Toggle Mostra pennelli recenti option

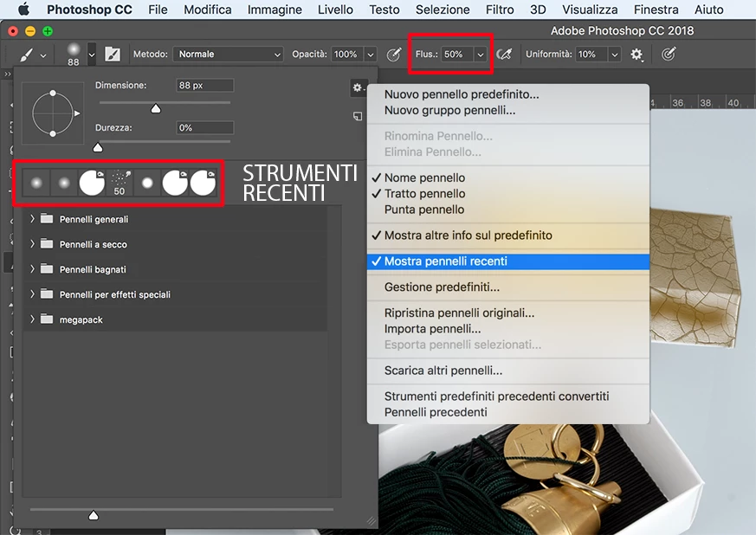pyautogui.click(x=508, y=261)
